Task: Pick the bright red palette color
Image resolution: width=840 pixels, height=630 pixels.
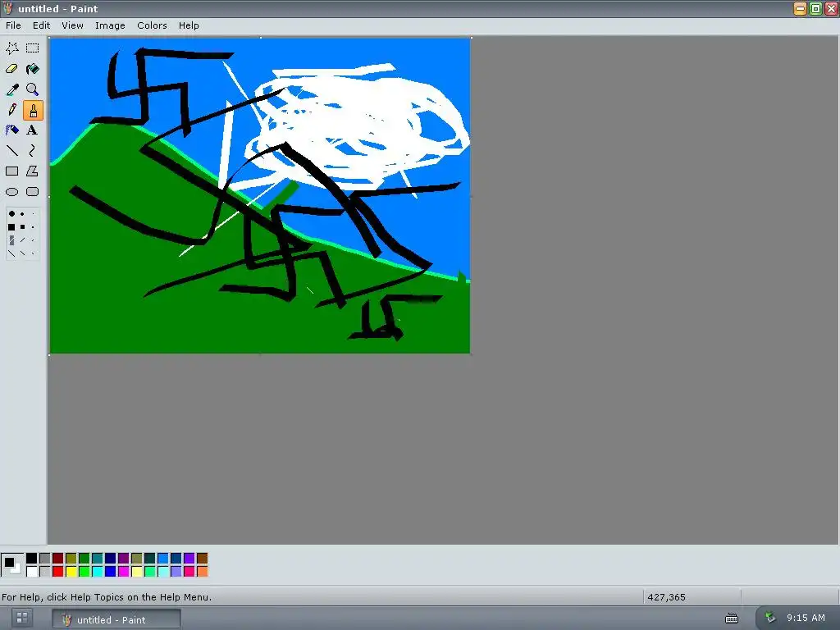Action: coord(58,572)
